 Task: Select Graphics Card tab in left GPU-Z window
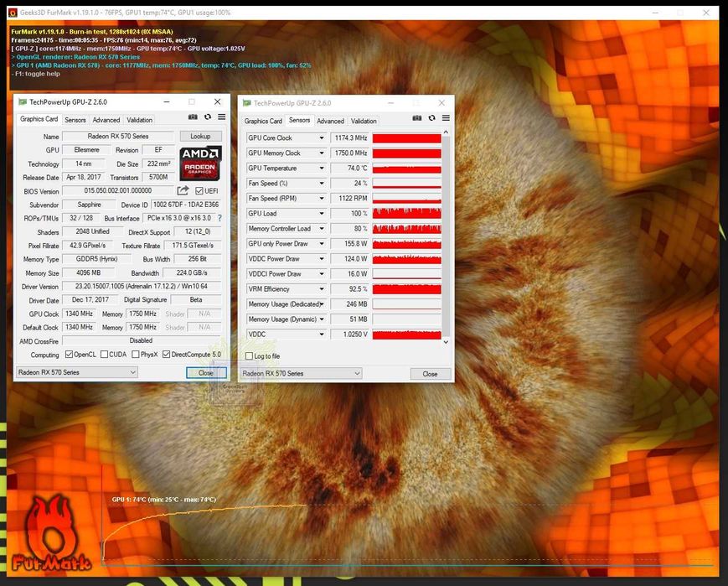pyautogui.click(x=39, y=119)
